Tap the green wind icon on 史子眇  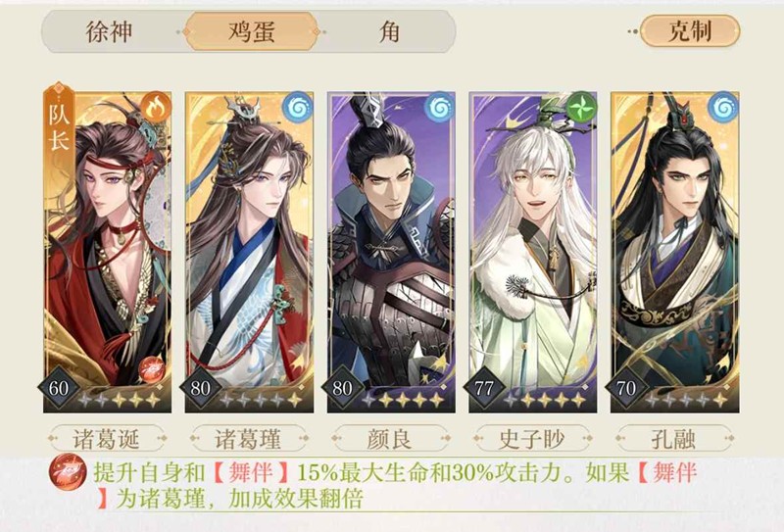click(581, 107)
